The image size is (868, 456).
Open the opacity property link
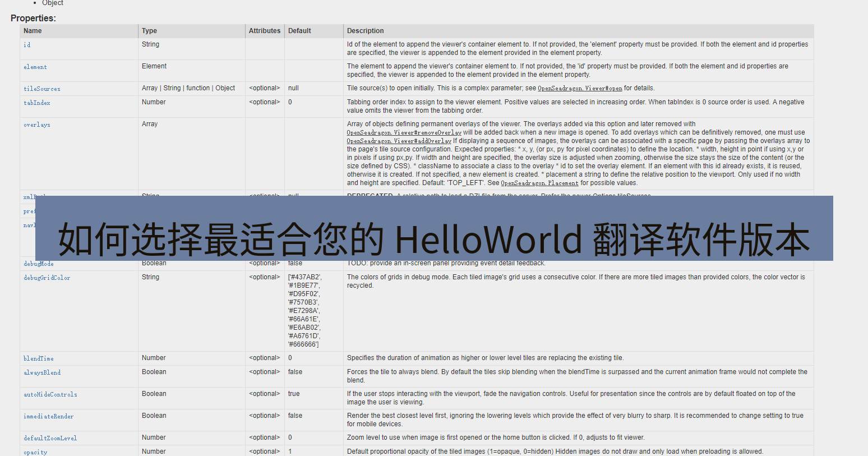coord(35,452)
